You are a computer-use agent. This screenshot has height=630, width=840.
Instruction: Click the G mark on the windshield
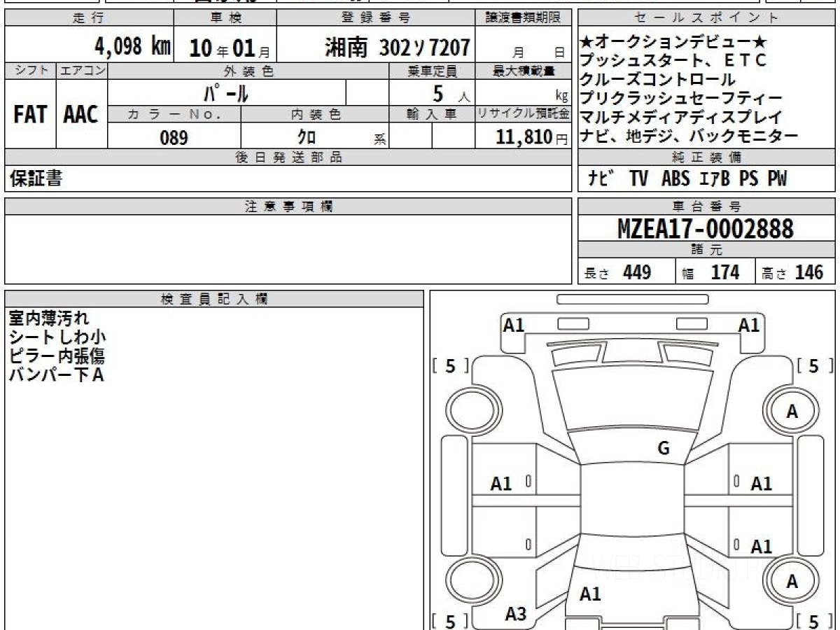[664, 449]
